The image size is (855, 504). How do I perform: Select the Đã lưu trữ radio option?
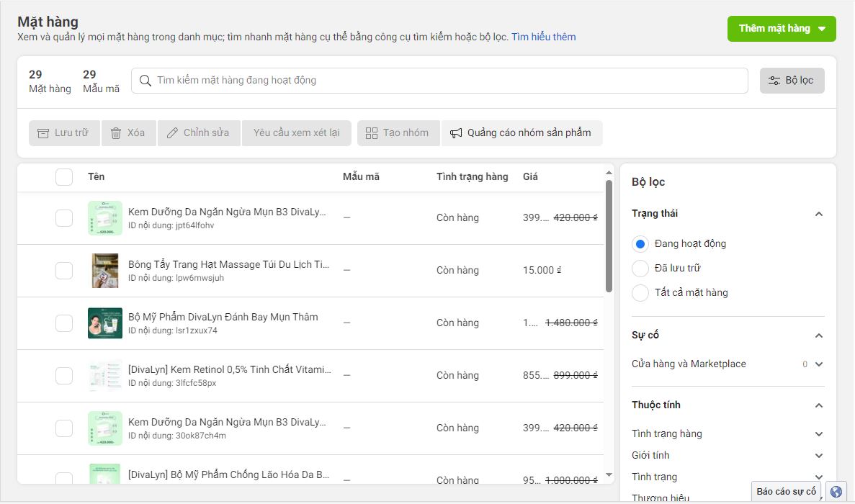click(640, 269)
